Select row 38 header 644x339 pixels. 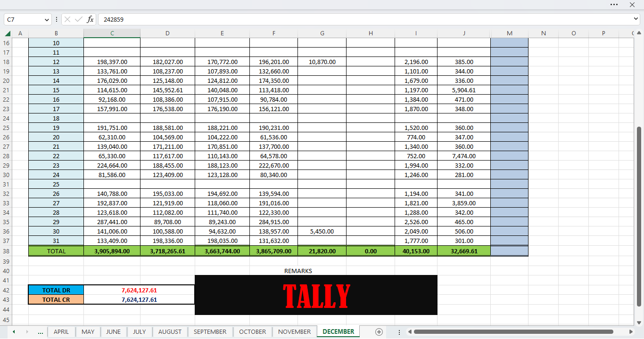(x=6, y=251)
